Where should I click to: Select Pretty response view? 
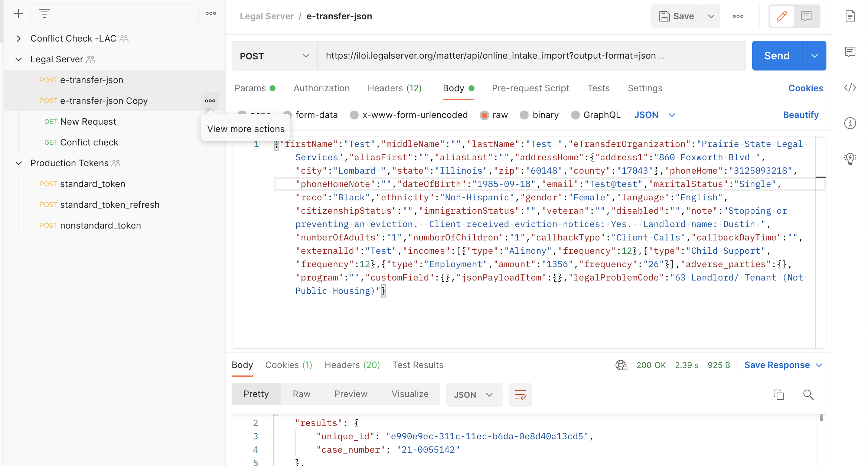coord(256,394)
